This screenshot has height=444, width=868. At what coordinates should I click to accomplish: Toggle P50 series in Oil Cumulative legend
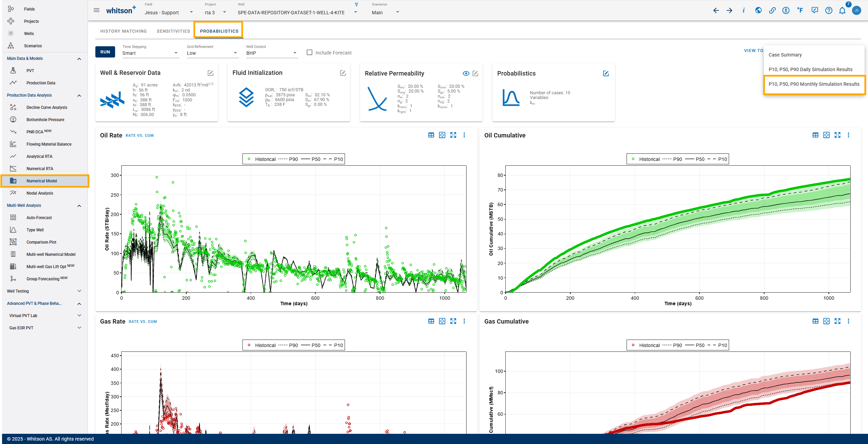[x=695, y=159]
